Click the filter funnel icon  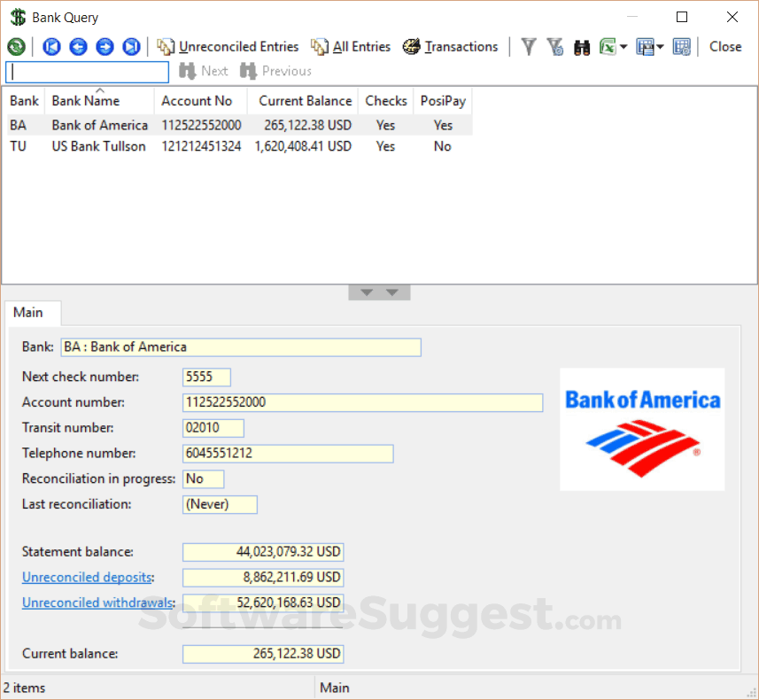pos(529,47)
